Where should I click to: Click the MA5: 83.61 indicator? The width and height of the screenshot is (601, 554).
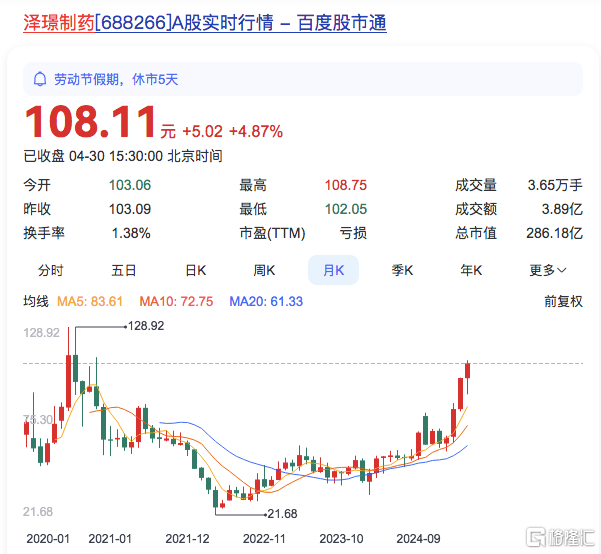pos(90,301)
